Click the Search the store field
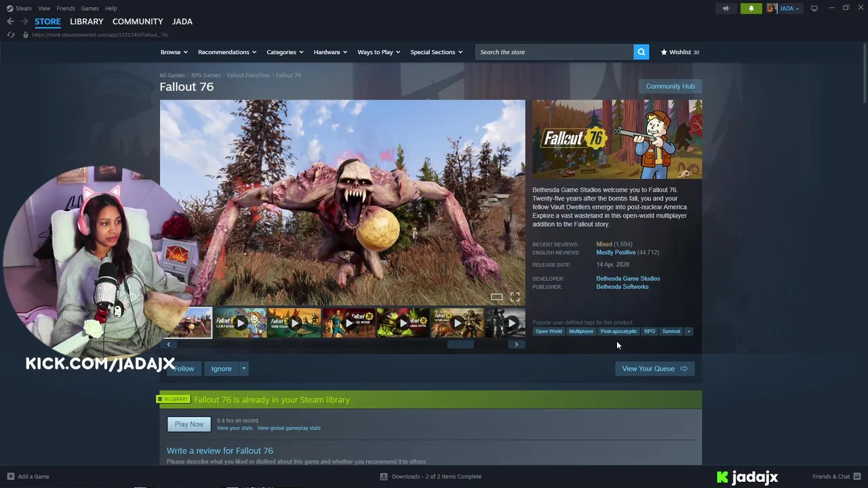The width and height of the screenshot is (868, 488). pos(555,52)
